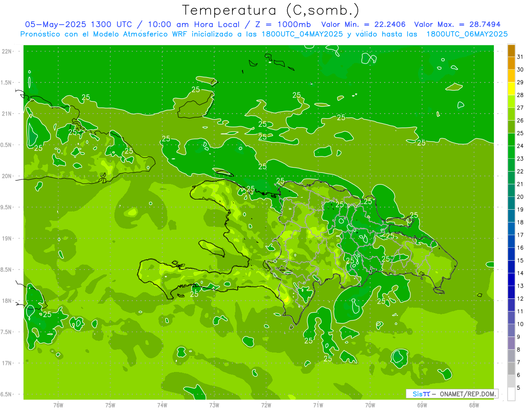
Task: Click the colorbar label "20"
Action: 520,197
